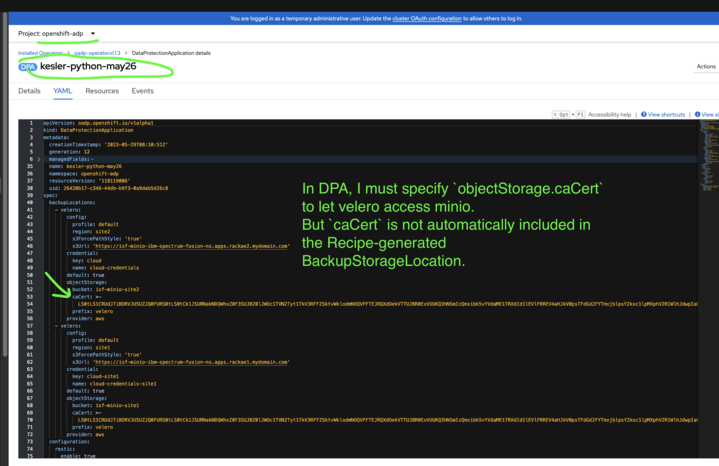
Task: Switch to the Details tab
Action: tap(29, 91)
